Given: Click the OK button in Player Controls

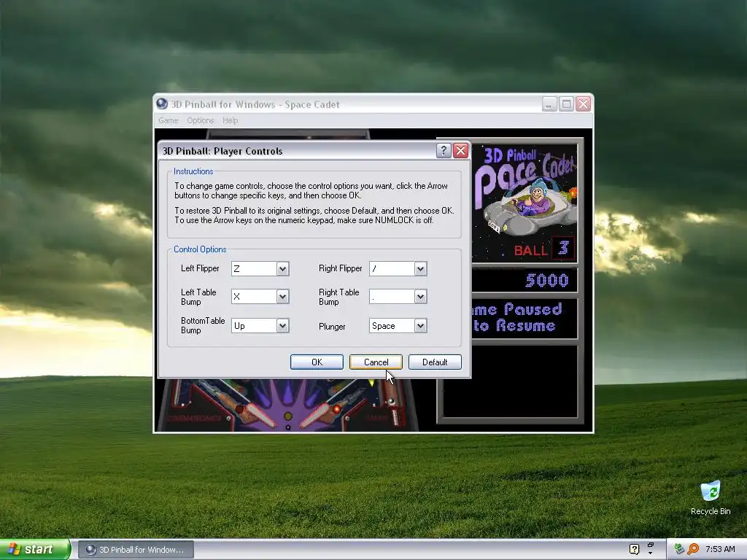Looking at the screenshot, I should (317, 362).
